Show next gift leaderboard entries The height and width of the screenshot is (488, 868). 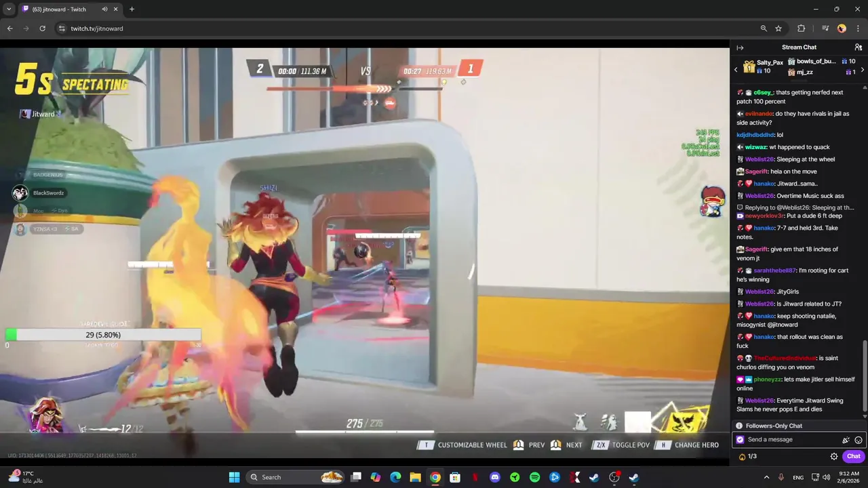pos(862,70)
